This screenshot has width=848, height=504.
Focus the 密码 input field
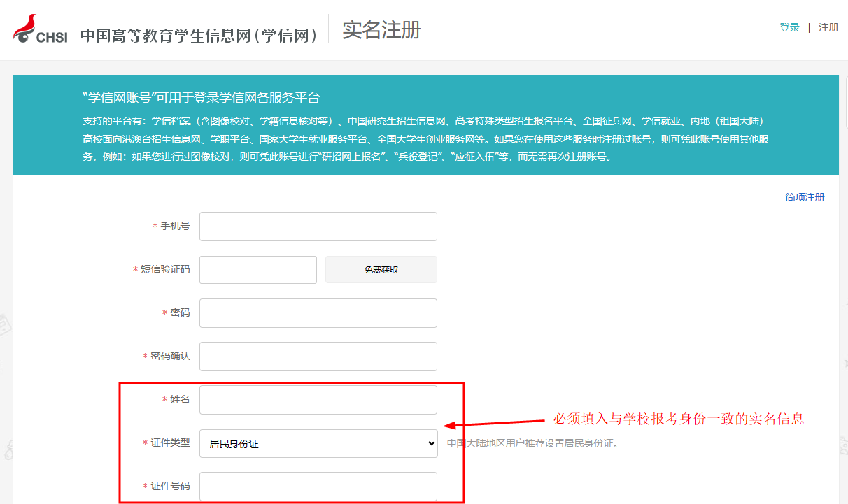pos(318,313)
